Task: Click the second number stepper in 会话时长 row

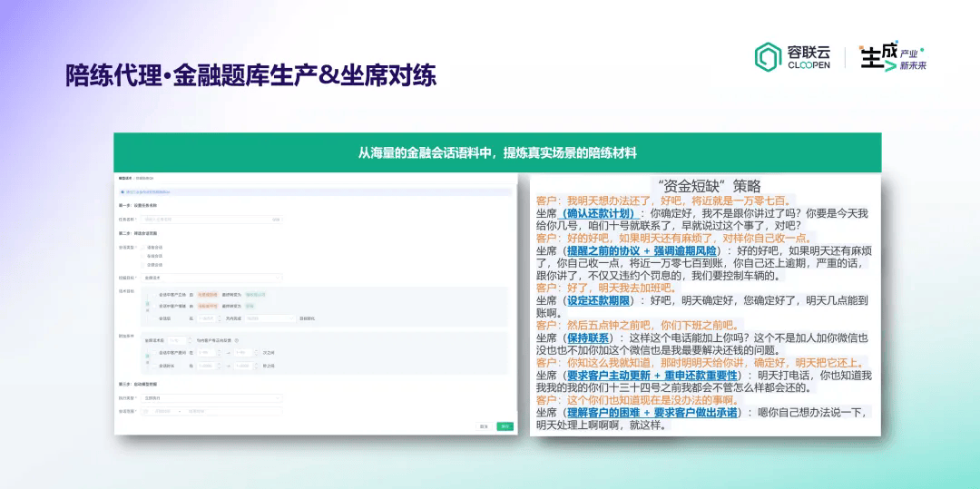Action: [246, 366]
